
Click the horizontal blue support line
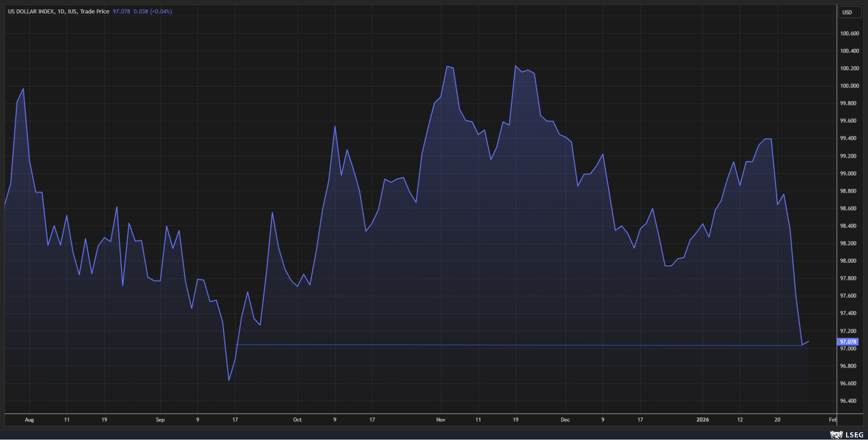[x=498, y=345]
